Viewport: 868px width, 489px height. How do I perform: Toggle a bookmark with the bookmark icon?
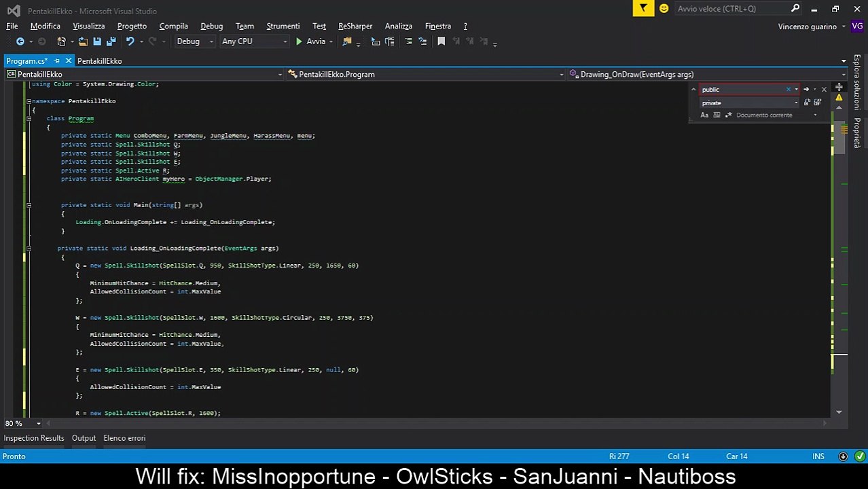441,41
